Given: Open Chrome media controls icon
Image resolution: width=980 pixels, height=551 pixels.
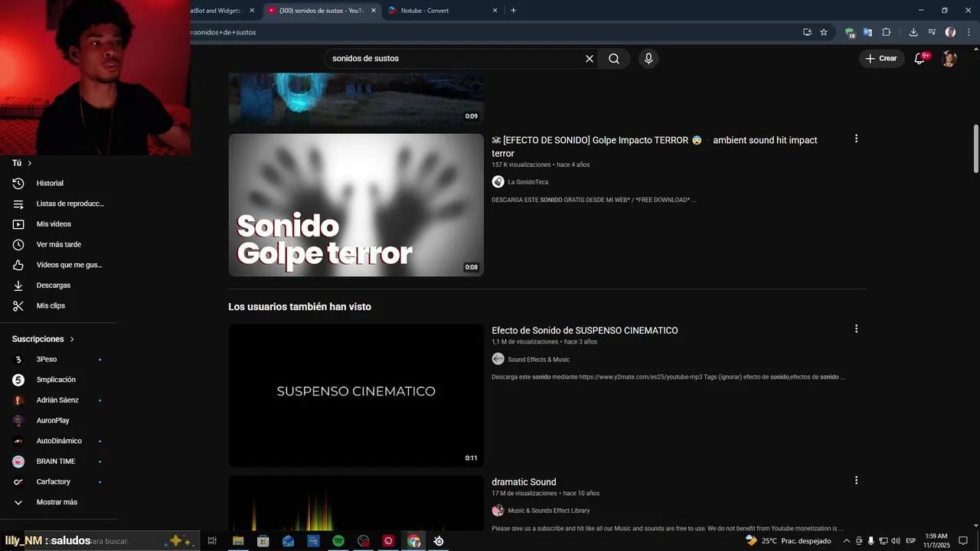Looking at the screenshot, I should tap(932, 32).
